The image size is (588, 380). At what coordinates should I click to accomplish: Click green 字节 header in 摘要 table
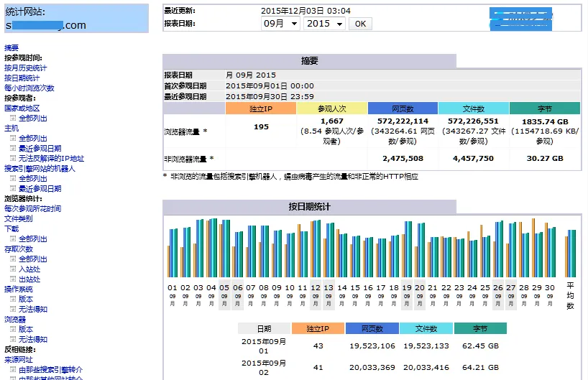545,108
